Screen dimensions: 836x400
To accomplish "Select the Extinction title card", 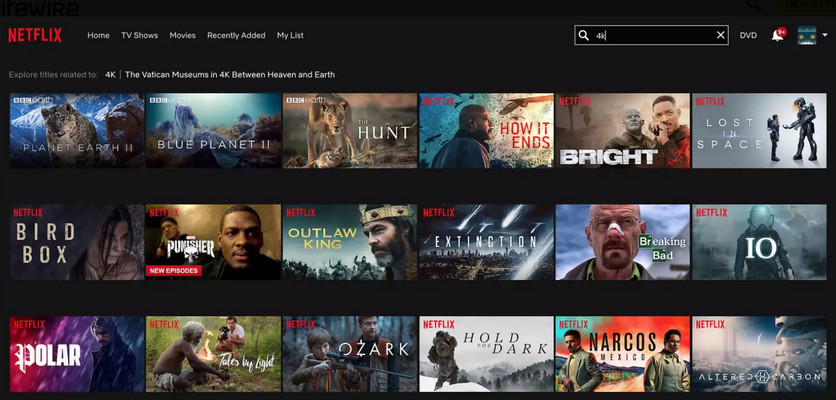I will pyautogui.click(x=486, y=242).
